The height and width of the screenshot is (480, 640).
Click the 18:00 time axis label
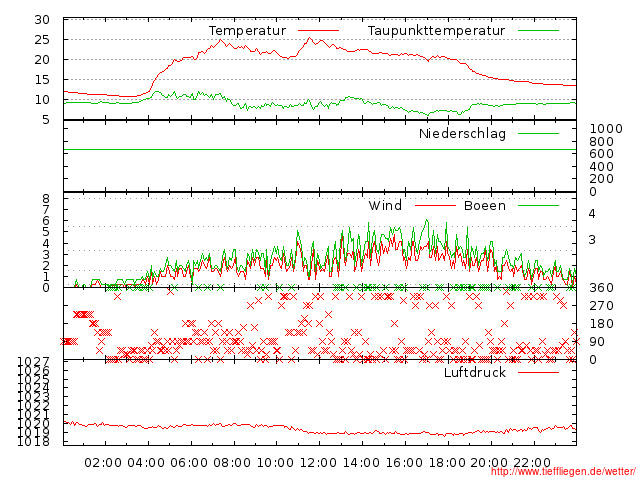click(x=447, y=463)
